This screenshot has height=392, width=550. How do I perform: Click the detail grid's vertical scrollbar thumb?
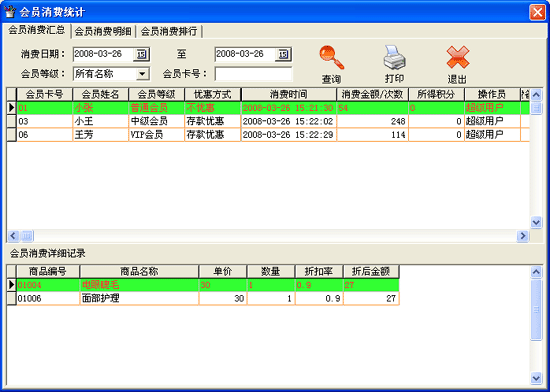[x=536, y=309]
